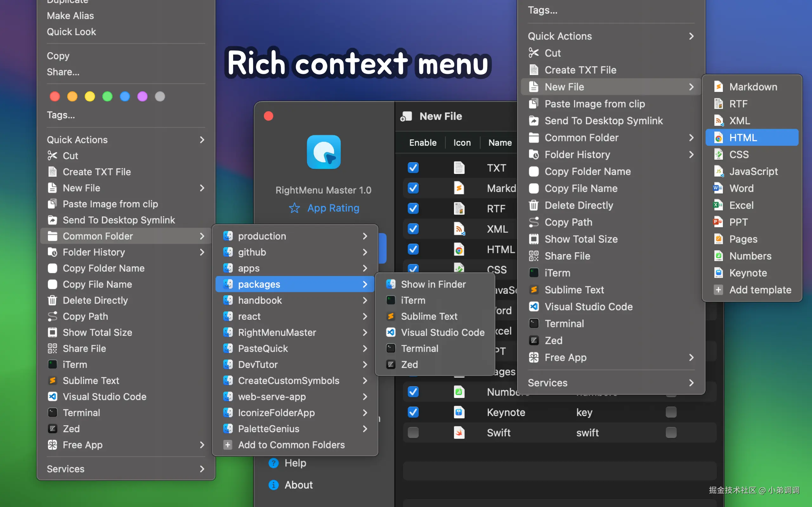
Task: Toggle the Keynote enable checkbox
Action: click(x=413, y=412)
